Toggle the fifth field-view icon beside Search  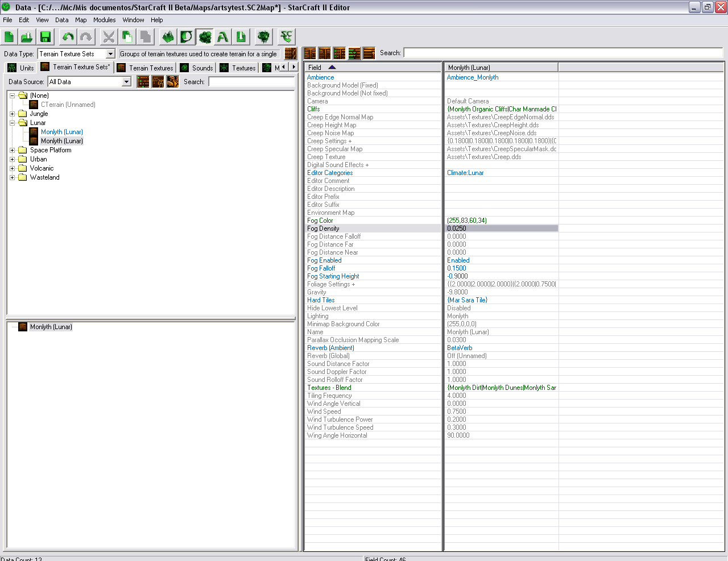click(x=369, y=53)
